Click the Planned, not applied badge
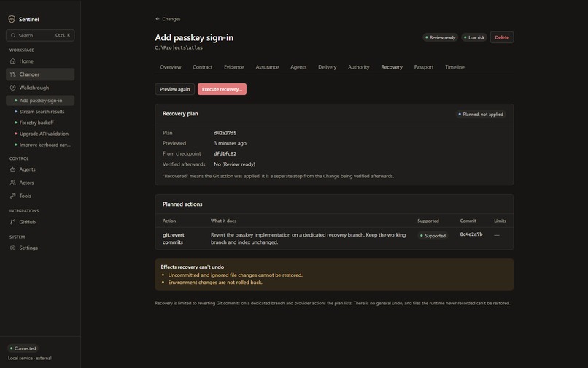The image size is (588, 368). [x=481, y=114]
